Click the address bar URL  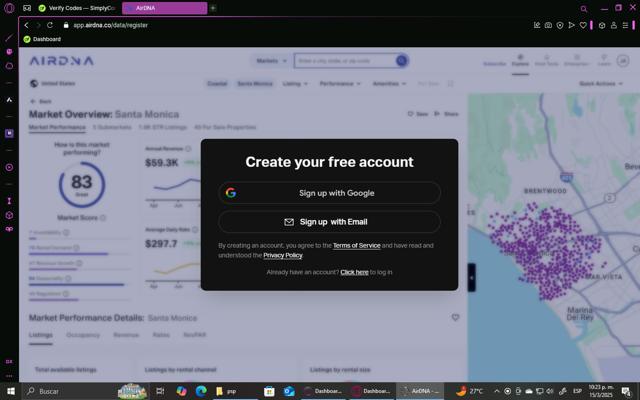click(x=111, y=25)
